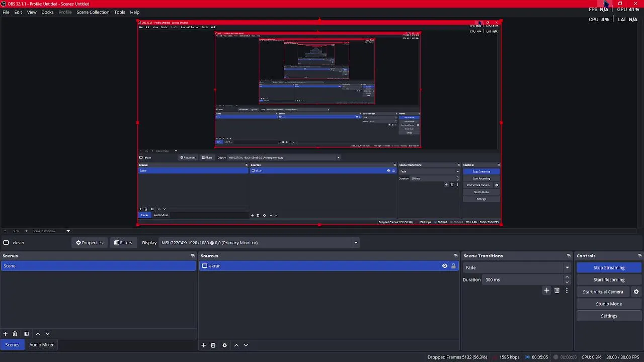Decrease the transition duration with the down stepper
The height and width of the screenshot is (362, 644).
pyautogui.click(x=567, y=282)
